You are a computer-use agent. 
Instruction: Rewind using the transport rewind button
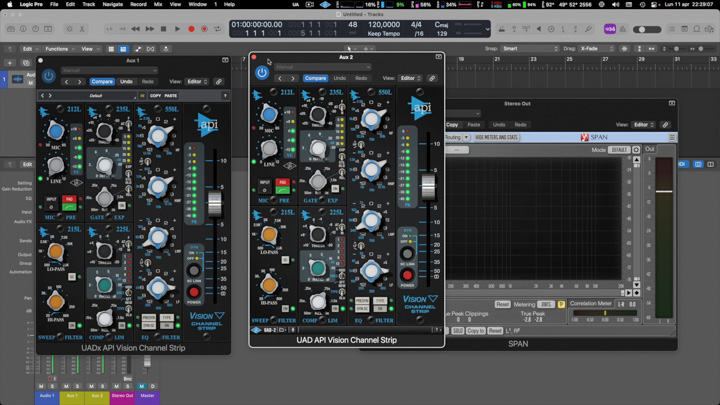(135, 29)
